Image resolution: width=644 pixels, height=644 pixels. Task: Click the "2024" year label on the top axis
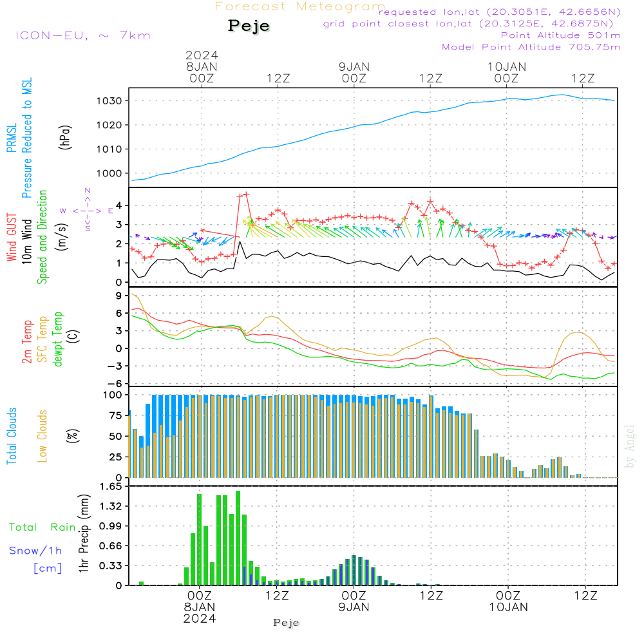point(202,55)
